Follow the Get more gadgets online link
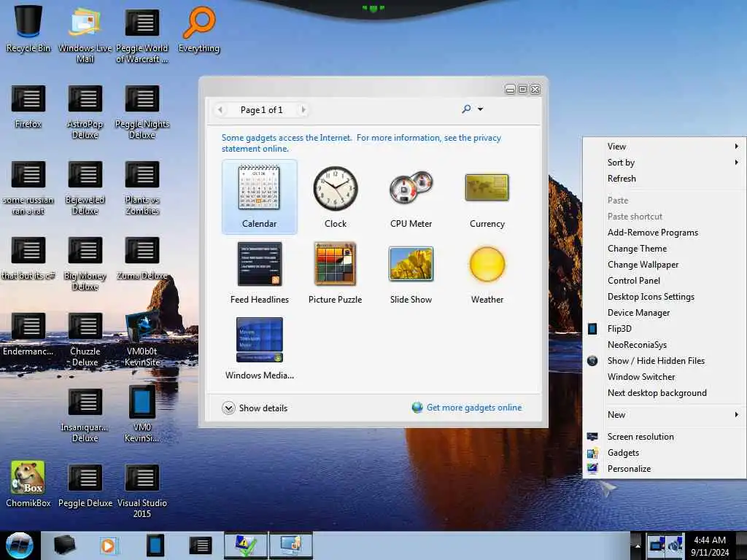The width and height of the screenshot is (747, 560). click(x=474, y=408)
